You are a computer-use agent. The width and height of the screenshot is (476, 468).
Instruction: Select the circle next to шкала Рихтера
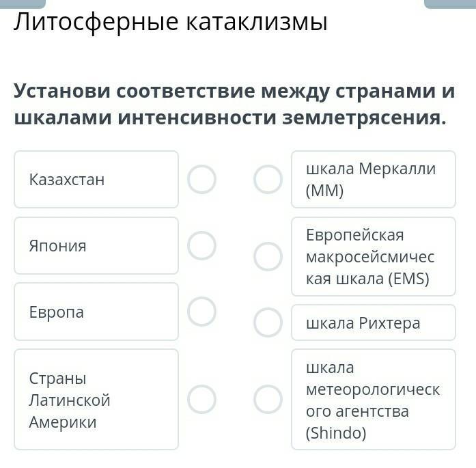[x=268, y=322]
